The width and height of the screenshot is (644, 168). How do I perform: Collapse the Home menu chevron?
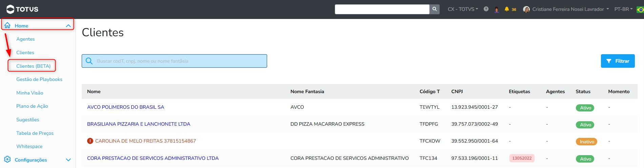[68, 26]
